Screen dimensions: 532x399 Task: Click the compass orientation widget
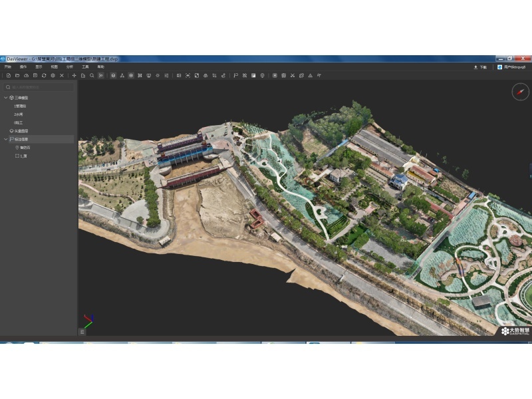click(x=520, y=92)
